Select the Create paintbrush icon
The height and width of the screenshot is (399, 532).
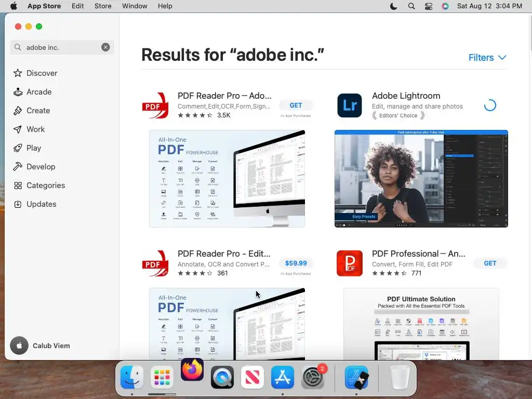click(x=18, y=110)
